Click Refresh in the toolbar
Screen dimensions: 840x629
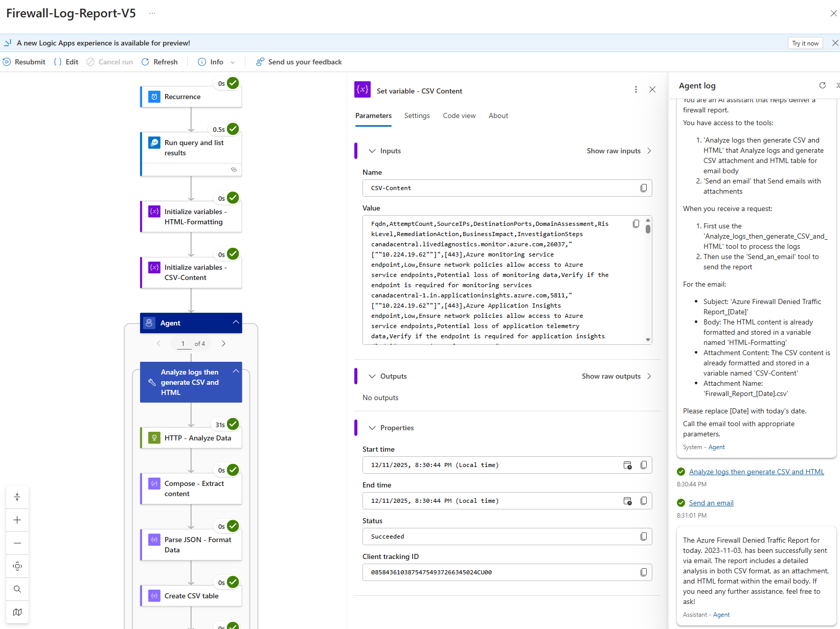pyautogui.click(x=159, y=62)
